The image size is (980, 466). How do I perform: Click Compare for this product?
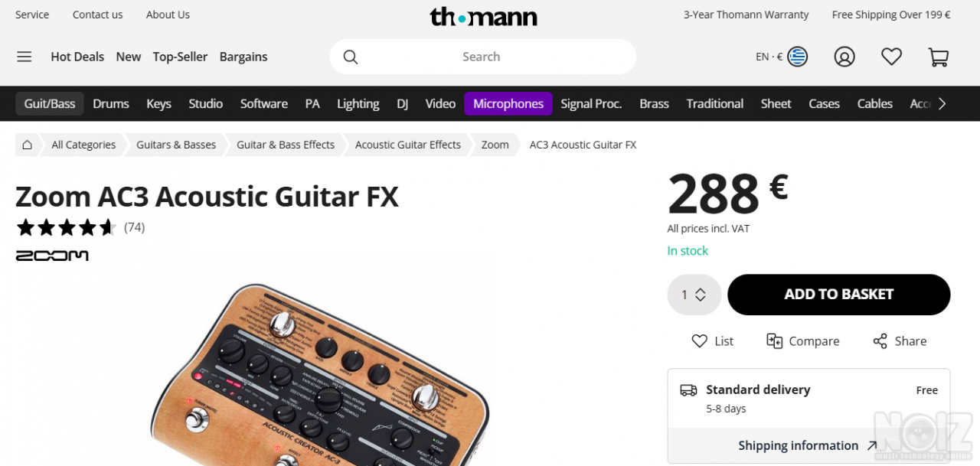pyautogui.click(x=802, y=341)
